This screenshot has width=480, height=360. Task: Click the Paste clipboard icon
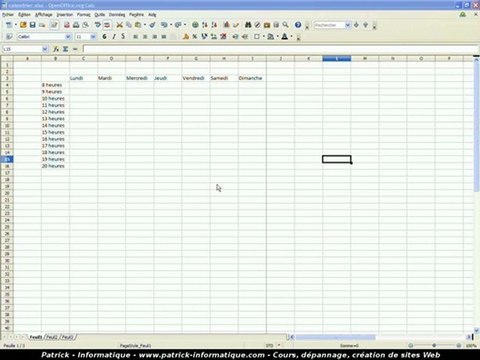click(138, 25)
